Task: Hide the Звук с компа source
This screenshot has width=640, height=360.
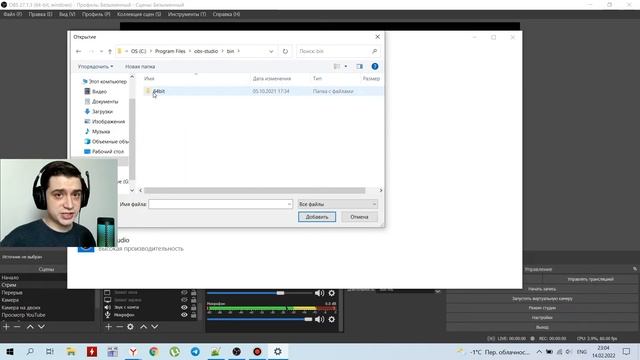Action: 184,307
